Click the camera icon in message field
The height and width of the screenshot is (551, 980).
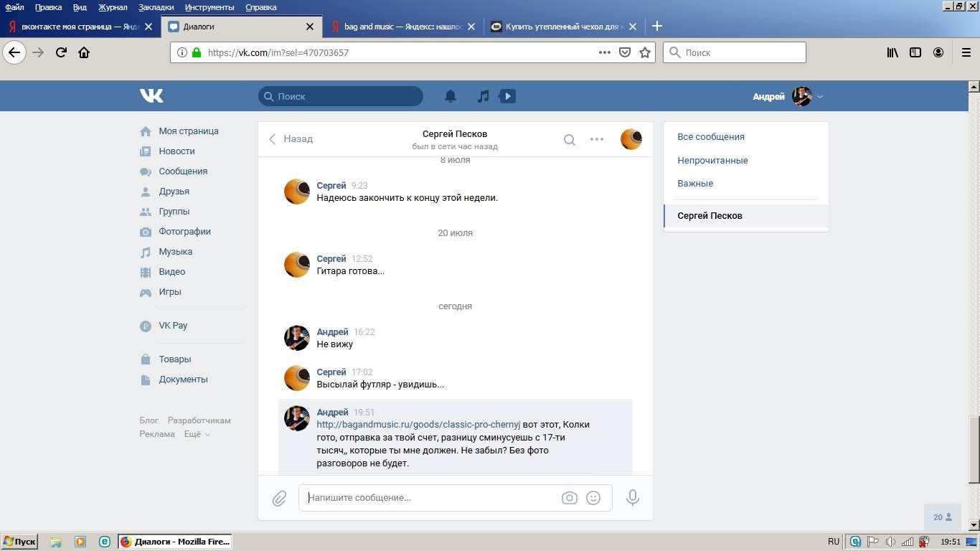[569, 498]
